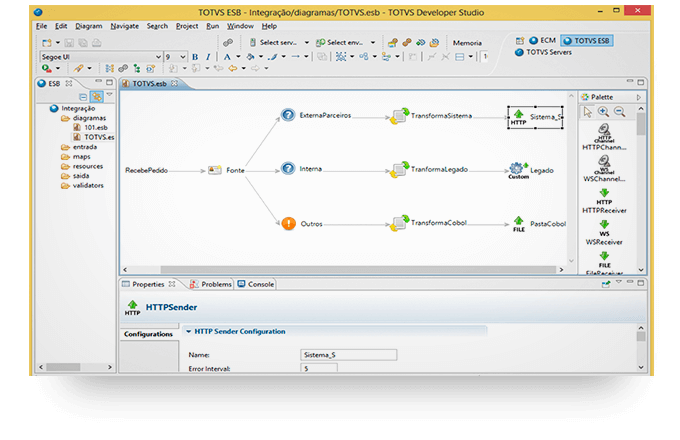Click the Palette zoom in magnifier
680x440 pixels.
coord(603,112)
